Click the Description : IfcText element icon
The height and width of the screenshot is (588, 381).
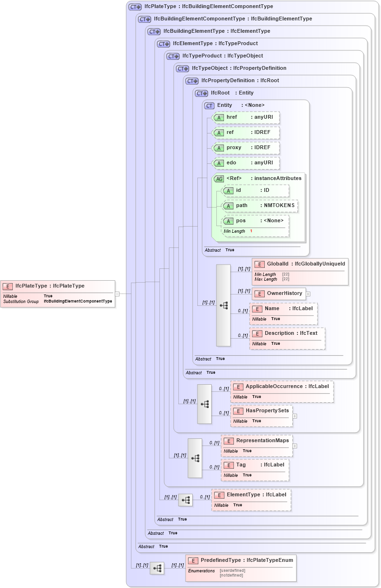pos(258,333)
